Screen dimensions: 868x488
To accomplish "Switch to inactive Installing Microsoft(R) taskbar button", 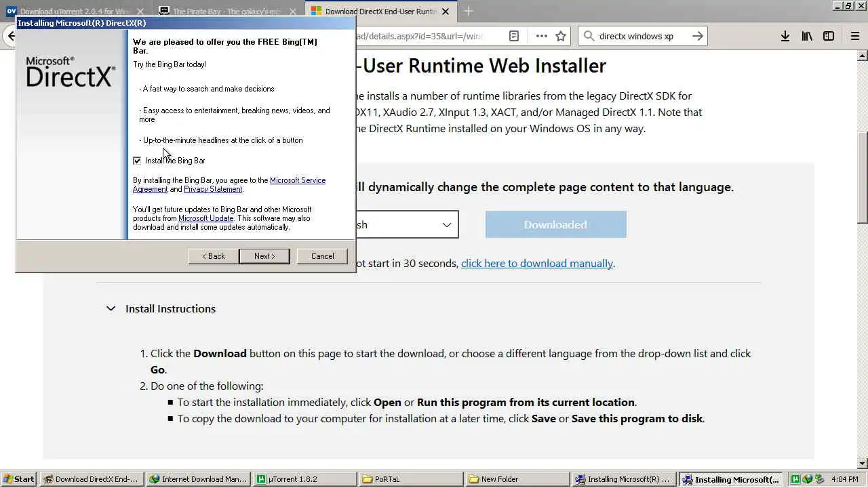I will coord(625,479).
